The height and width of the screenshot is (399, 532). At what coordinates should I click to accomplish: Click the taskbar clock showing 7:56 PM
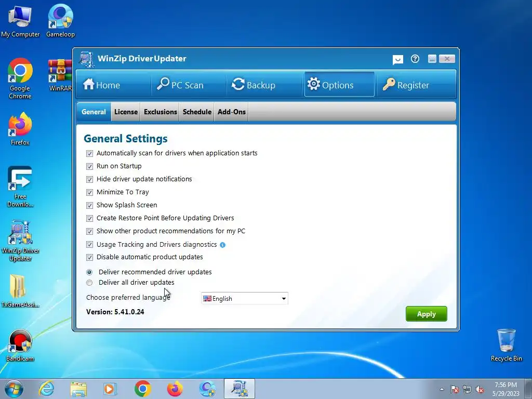pyautogui.click(x=506, y=389)
